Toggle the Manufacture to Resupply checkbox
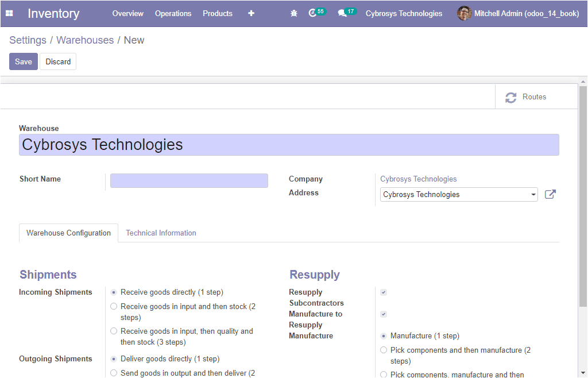 tap(383, 314)
